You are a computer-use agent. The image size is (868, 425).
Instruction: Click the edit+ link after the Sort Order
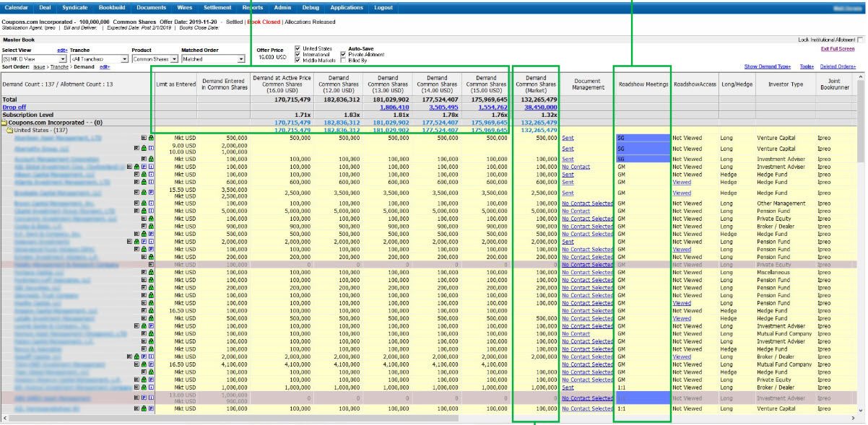pyautogui.click(x=105, y=66)
